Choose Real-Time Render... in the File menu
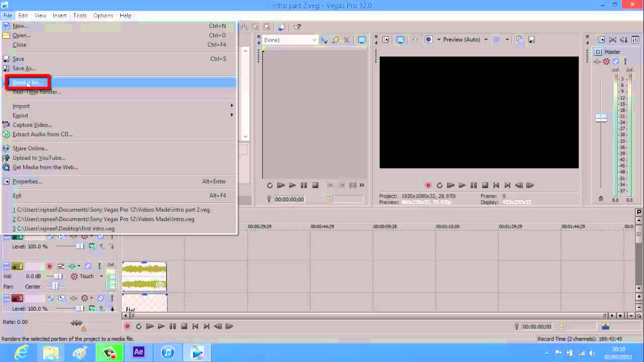 (37, 92)
